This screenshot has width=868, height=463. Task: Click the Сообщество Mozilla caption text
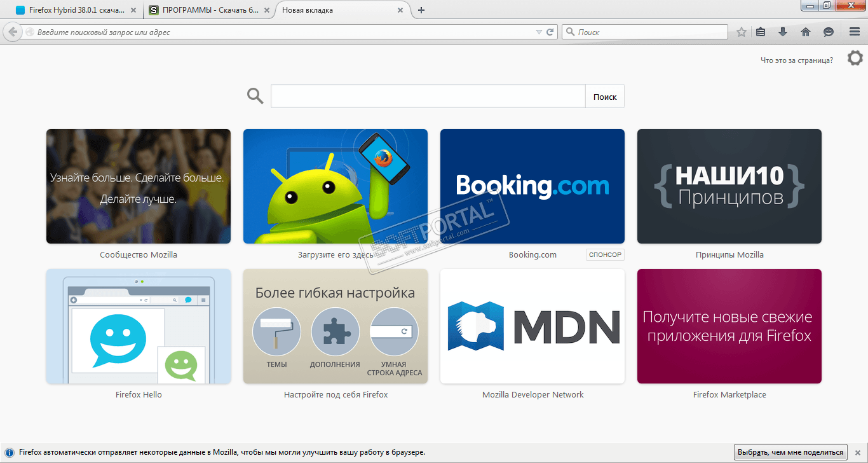pyautogui.click(x=139, y=255)
